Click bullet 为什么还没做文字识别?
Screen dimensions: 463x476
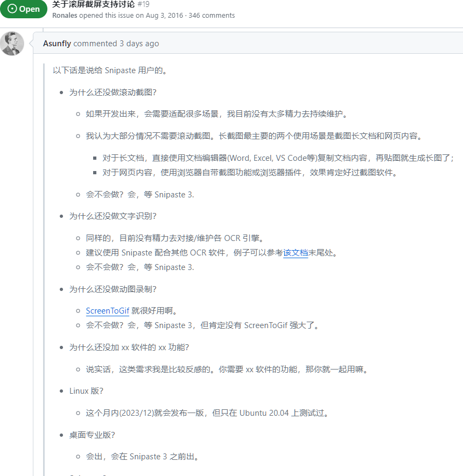[x=113, y=216]
